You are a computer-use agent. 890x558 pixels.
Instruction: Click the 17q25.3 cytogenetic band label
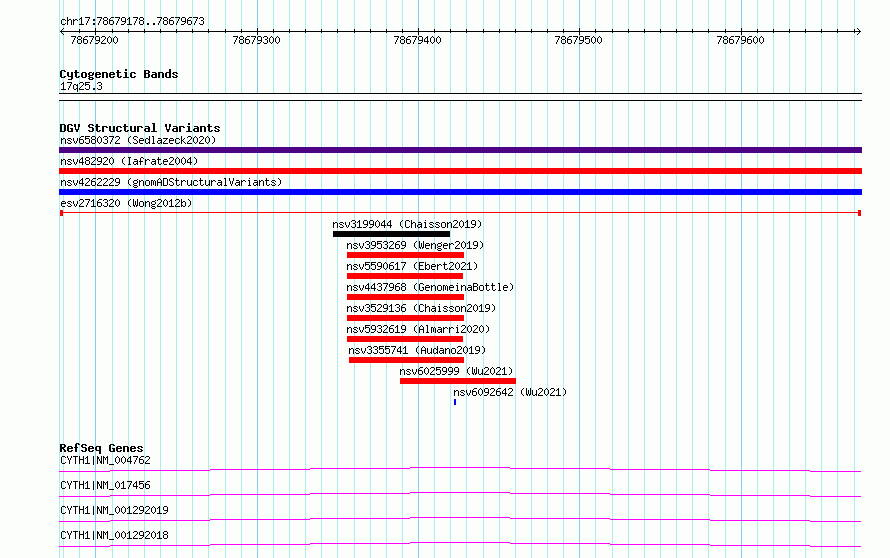(x=81, y=86)
